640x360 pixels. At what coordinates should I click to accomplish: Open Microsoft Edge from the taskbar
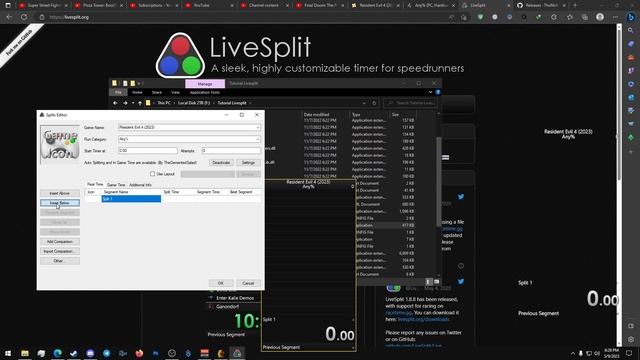coord(58,353)
